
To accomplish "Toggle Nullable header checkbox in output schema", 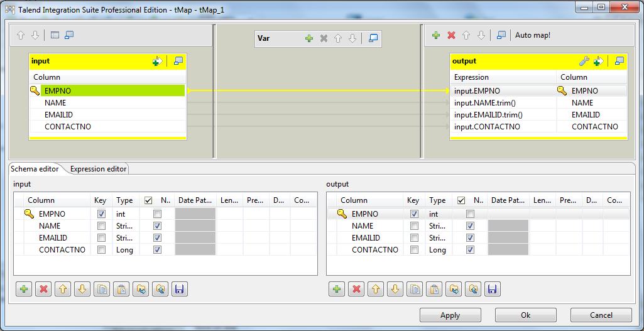I will coord(461,200).
